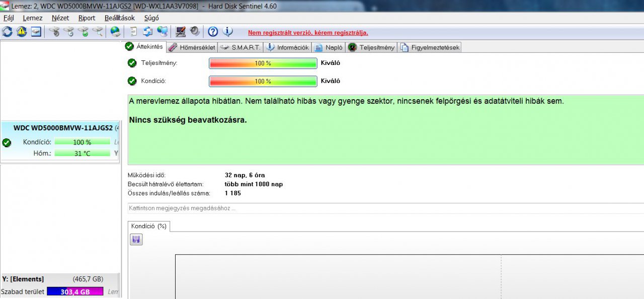The image size is (644, 299).
Task: Click the hard disk drive icon in the toolbar
Action: (x=36, y=32)
